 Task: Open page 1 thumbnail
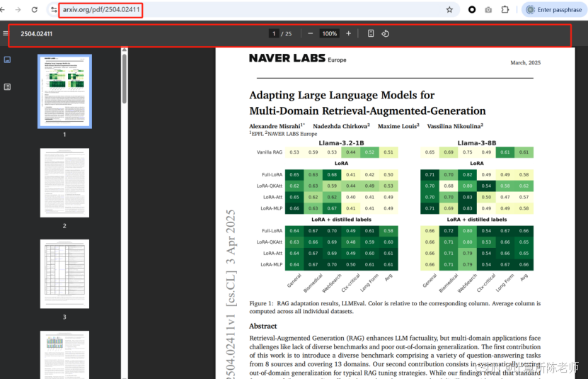(x=64, y=91)
